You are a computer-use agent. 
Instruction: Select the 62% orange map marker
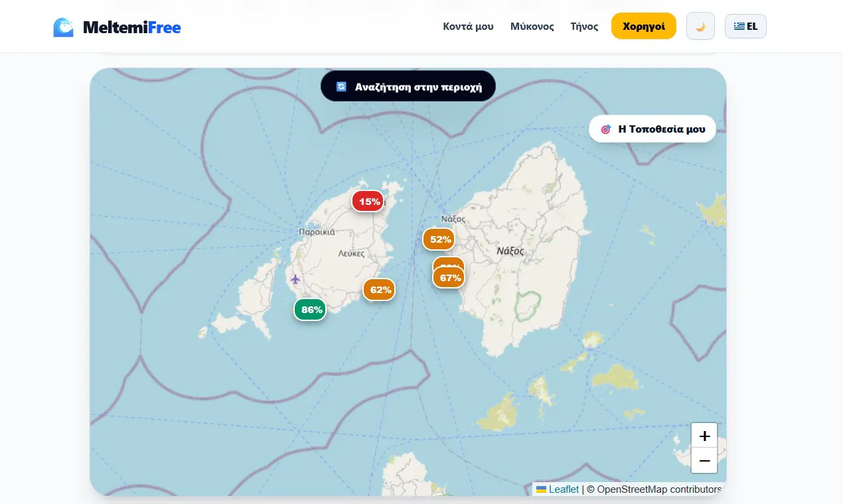(x=379, y=290)
